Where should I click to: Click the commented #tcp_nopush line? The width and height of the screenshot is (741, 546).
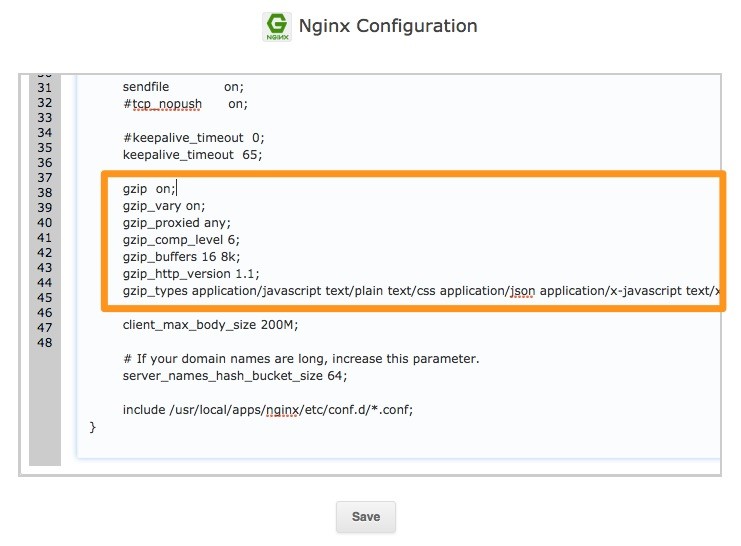(185, 103)
